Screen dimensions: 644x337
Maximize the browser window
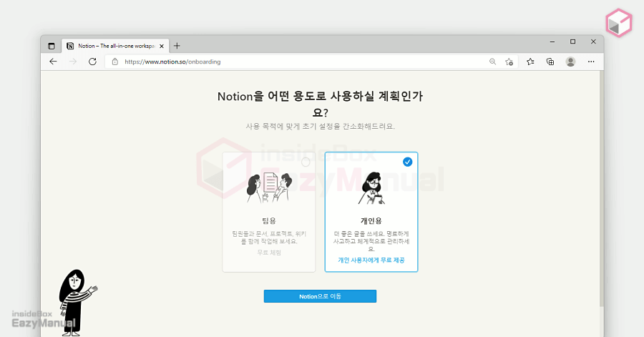click(x=573, y=41)
